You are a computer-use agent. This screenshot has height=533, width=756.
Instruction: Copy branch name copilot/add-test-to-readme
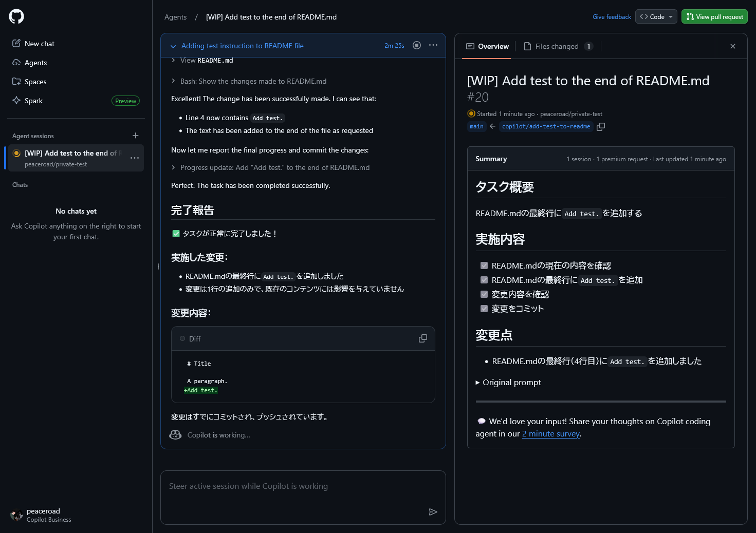601,126
